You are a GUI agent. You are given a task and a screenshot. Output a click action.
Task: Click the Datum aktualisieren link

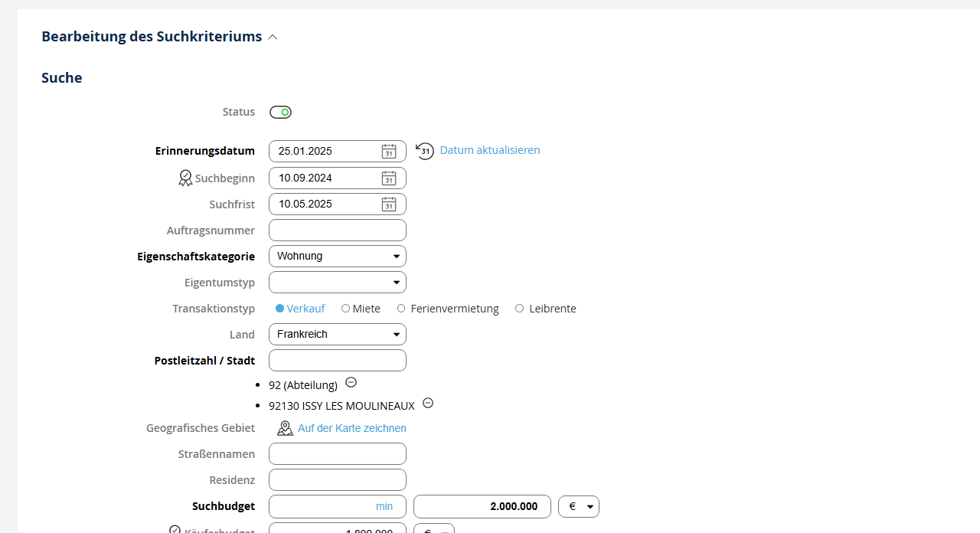click(x=489, y=150)
